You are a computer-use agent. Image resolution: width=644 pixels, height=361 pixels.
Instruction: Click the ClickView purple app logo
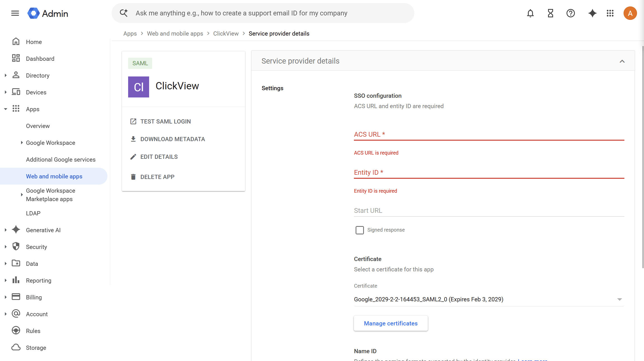tap(138, 87)
